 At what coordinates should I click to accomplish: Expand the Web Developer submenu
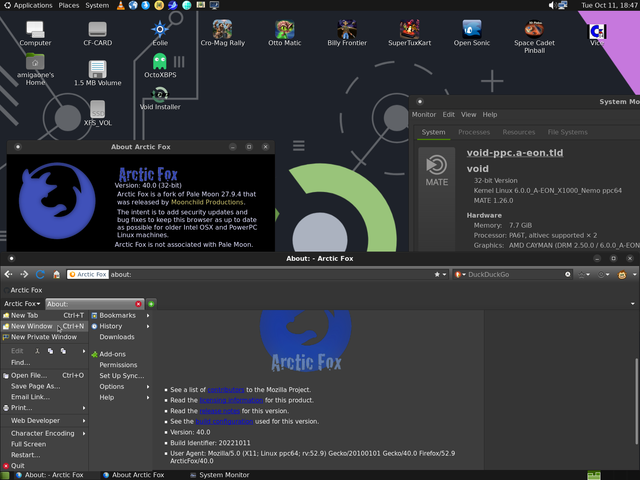[44, 420]
